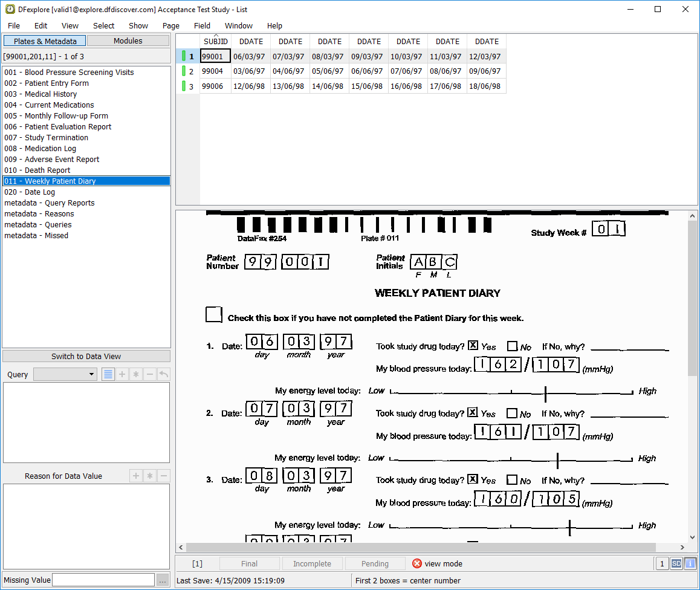700x590 pixels.
Task: Toggle the first 'Yes' took study drug checkbox
Action: point(473,346)
